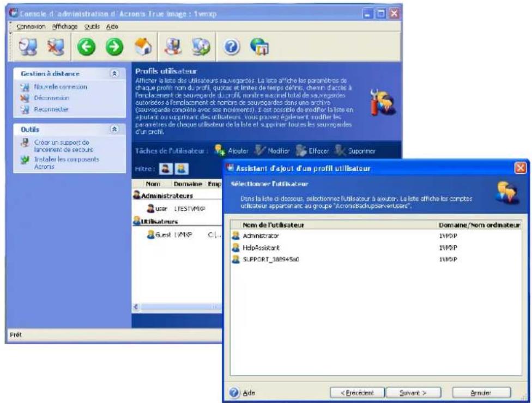The image size is (532, 403).
Task: Select SUPPORT_388945a0 name in wizard list
Action: 271,259
